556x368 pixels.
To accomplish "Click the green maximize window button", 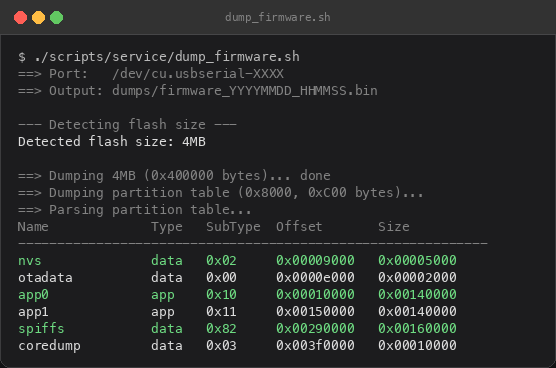I will pos(56,17).
